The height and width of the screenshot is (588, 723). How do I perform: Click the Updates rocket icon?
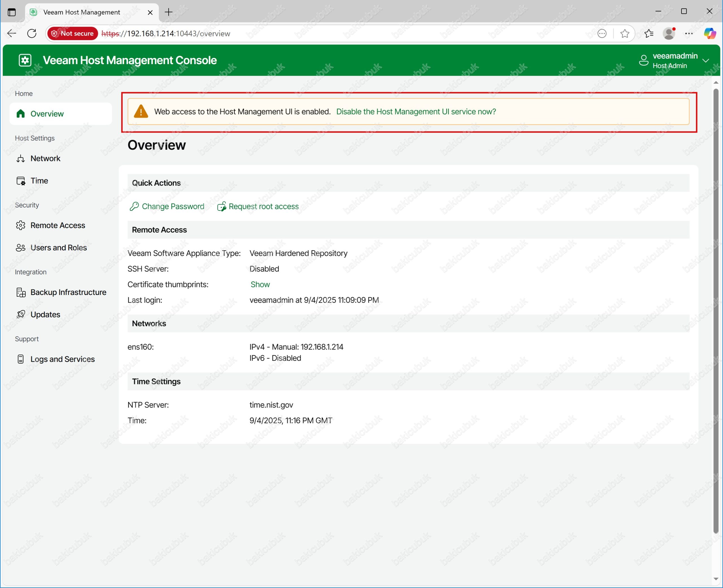click(x=21, y=315)
